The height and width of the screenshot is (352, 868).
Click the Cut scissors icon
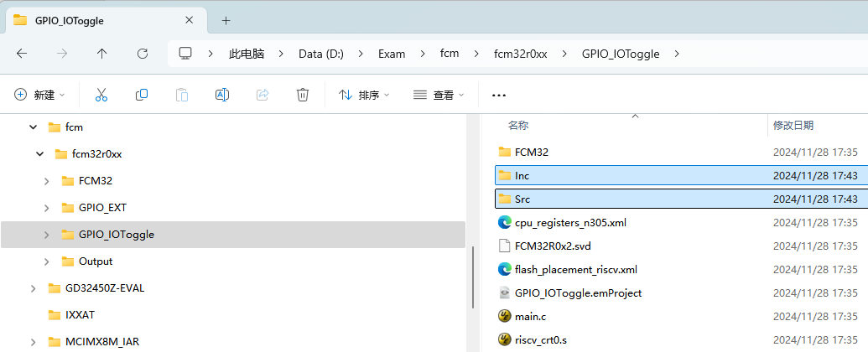tap(101, 95)
